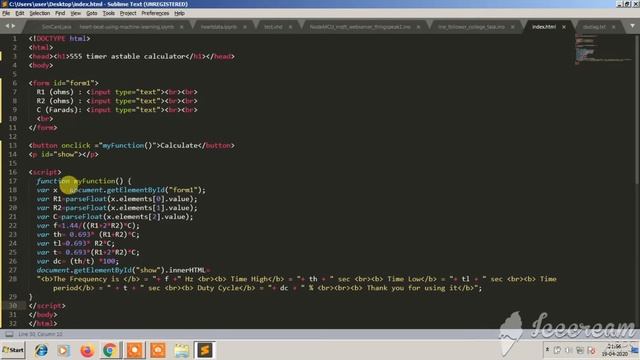This screenshot has width=640, height=360.
Task: Switch to the line_follower college task .ino tab
Action: tap(471, 27)
